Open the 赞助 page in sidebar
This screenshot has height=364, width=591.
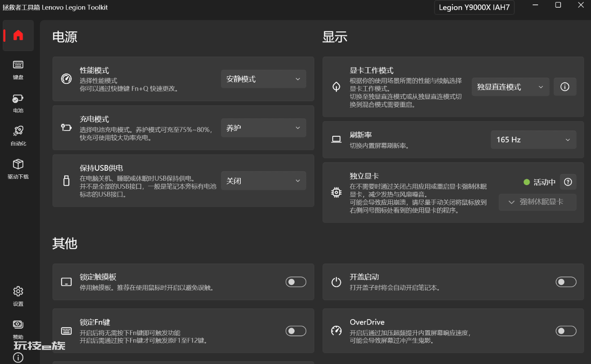click(18, 330)
